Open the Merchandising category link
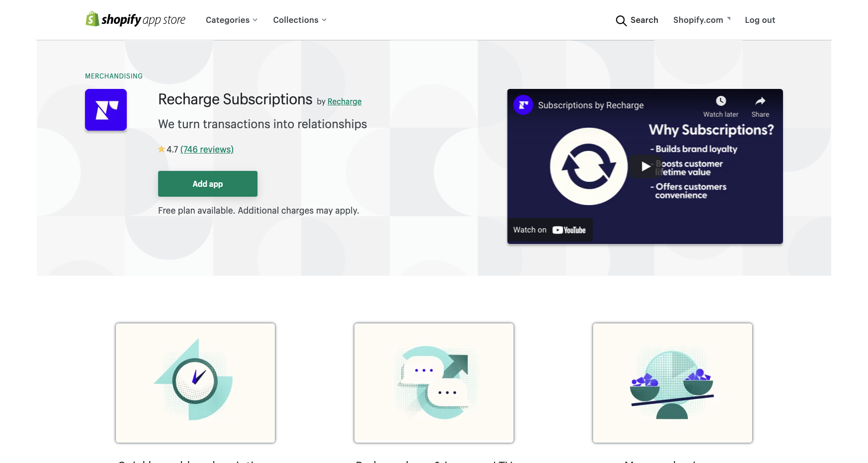The image size is (868, 463). coord(114,76)
